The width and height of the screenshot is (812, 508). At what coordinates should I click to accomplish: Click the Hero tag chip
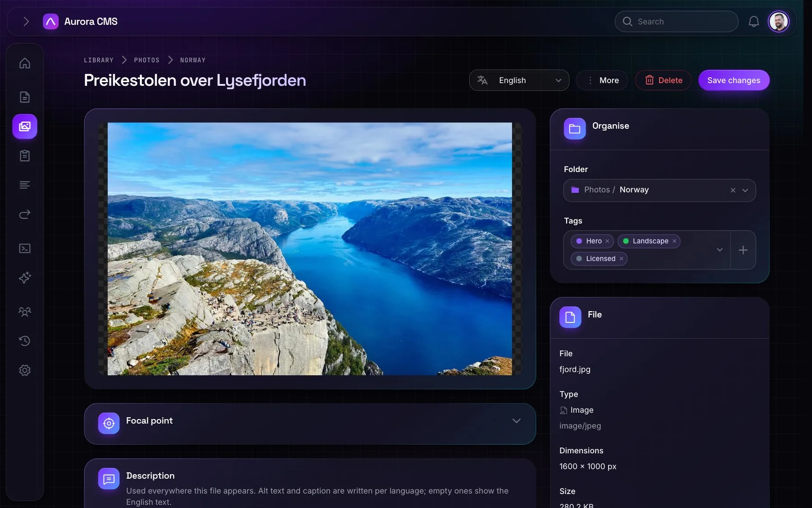592,241
